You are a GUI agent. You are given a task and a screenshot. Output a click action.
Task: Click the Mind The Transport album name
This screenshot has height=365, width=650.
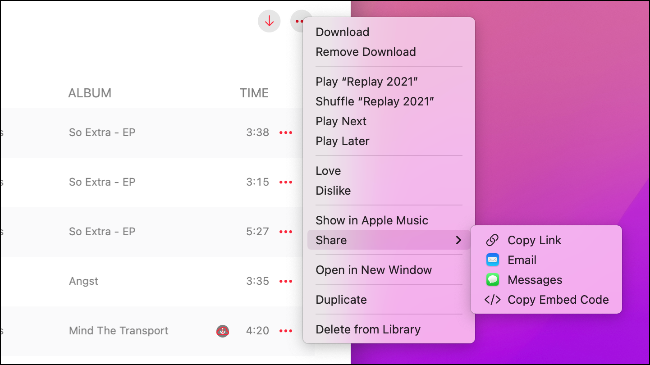tap(119, 331)
